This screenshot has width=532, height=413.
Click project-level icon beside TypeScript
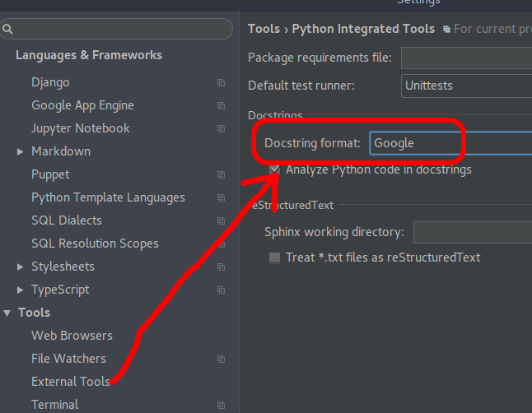(221, 290)
